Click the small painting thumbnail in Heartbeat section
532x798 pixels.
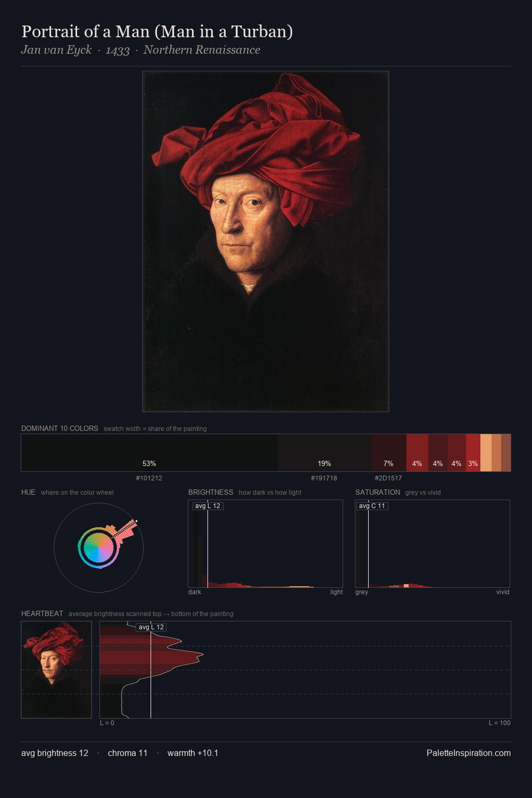tap(56, 670)
